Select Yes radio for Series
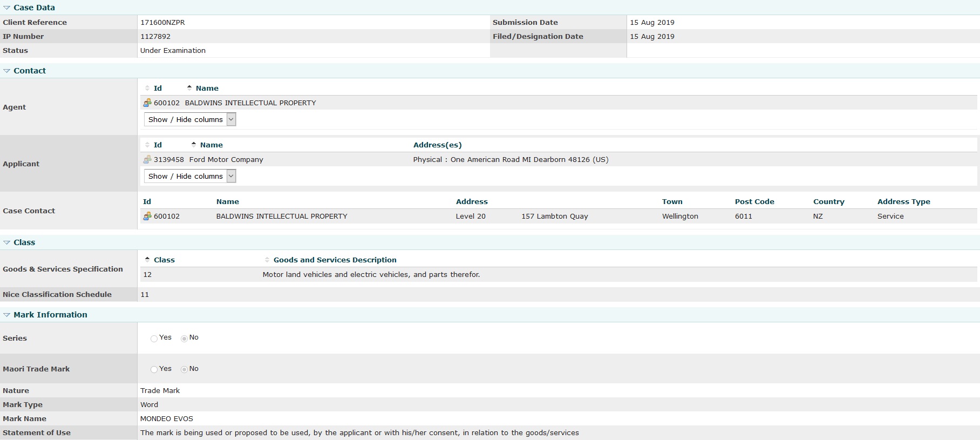Image resolution: width=980 pixels, height=440 pixels. [x=154, y=339]
